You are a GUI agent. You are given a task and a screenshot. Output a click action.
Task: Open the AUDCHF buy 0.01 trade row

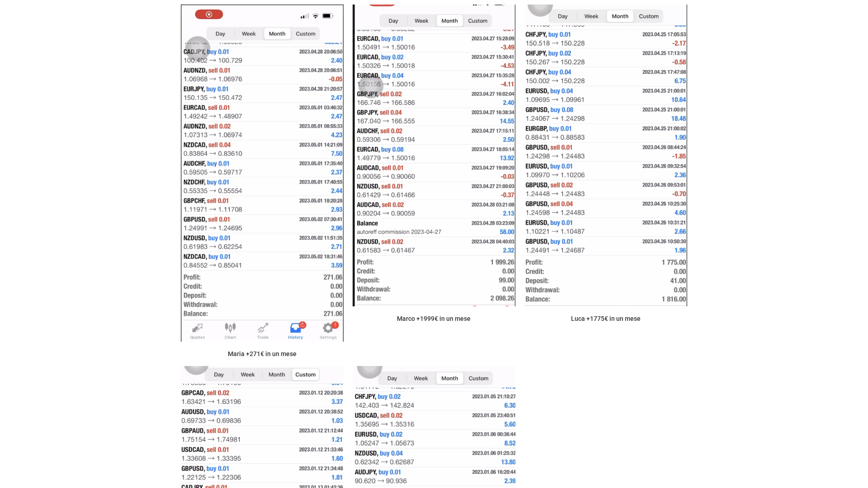point(263,168)
